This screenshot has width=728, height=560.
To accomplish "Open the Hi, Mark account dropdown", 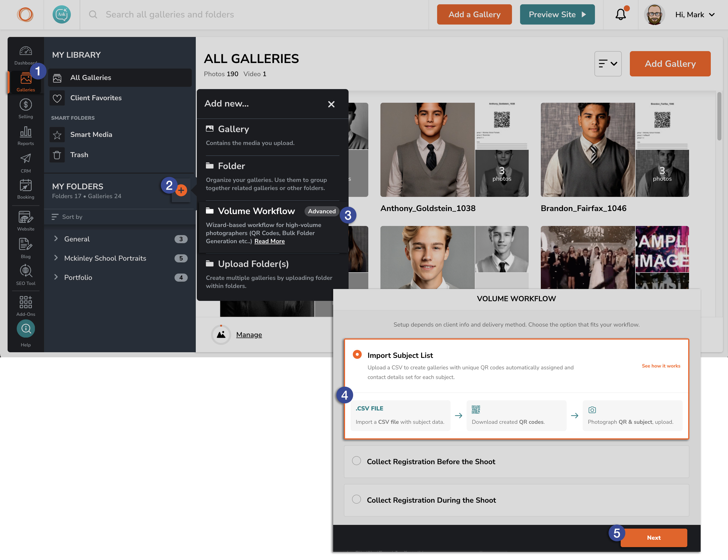I will [x=694, y=14].
